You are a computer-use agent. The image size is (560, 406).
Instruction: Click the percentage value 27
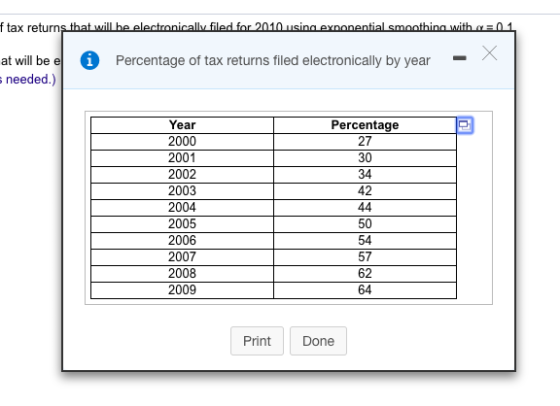(365, 141)
